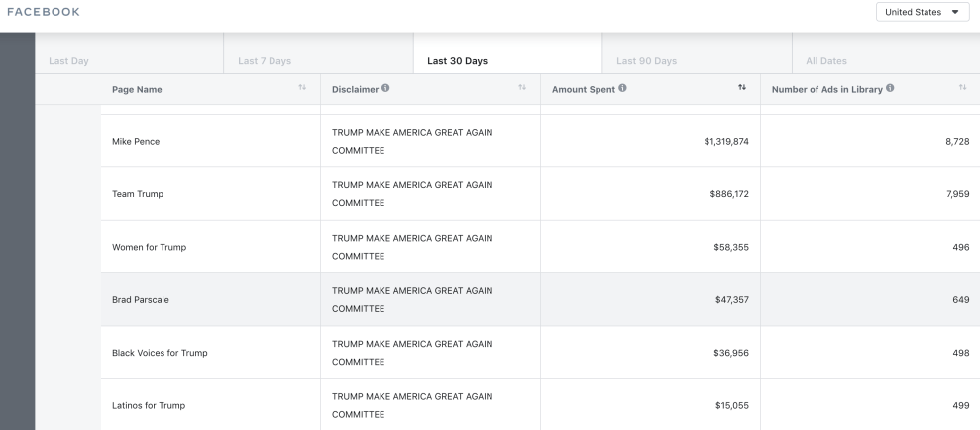
Task: Switch to the Last 90 Days tab
Action: click(646, 61)
